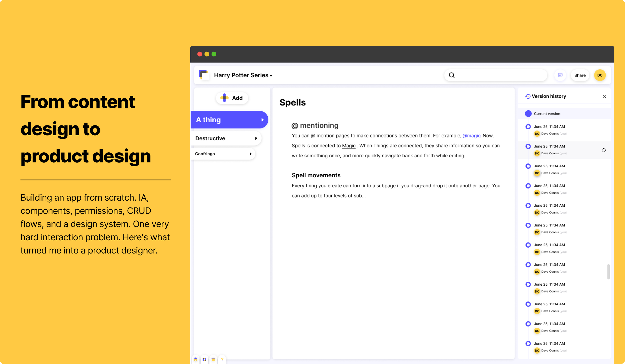Viewport: 625px width, 364px height.
Task: Click the Share button
Action: coord(580,75)
